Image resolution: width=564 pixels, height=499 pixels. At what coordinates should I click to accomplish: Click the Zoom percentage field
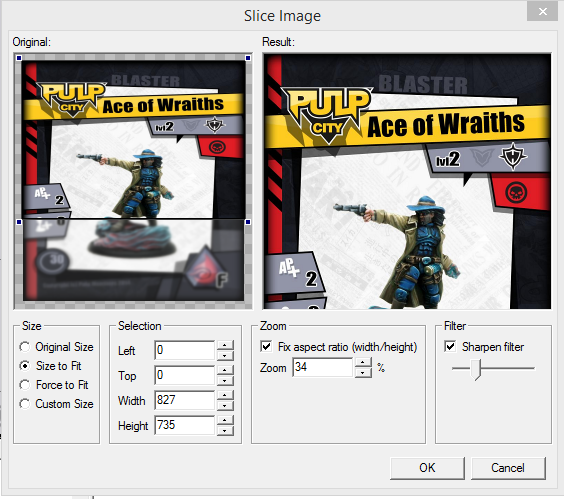click(323, 367)
